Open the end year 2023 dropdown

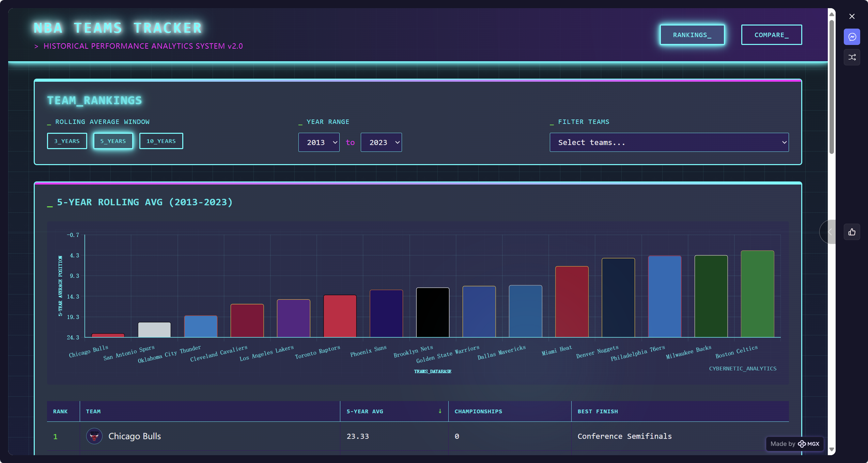pos(381,142)
